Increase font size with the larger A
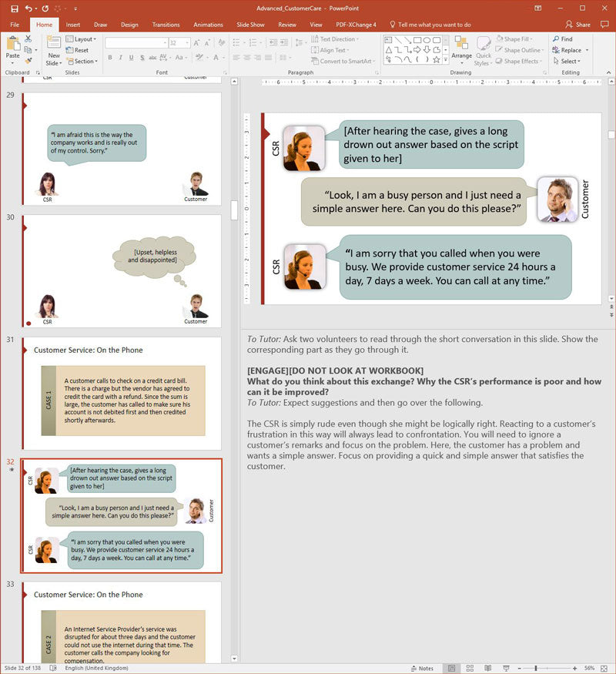Screen dimensions: 616x674 [x=196, y=43]
